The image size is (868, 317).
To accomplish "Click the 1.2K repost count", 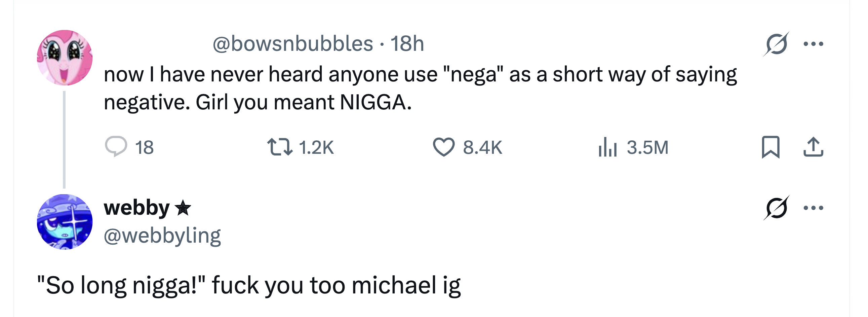I will [316, 147].
